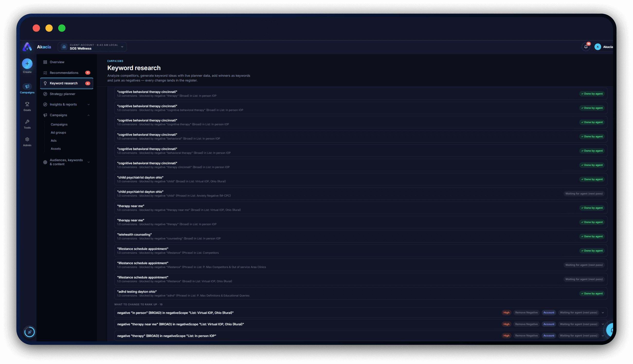Select "adhd testing dayton ohio" keyword row
Viewport: 633px width, 364px height.
[361, 293]
